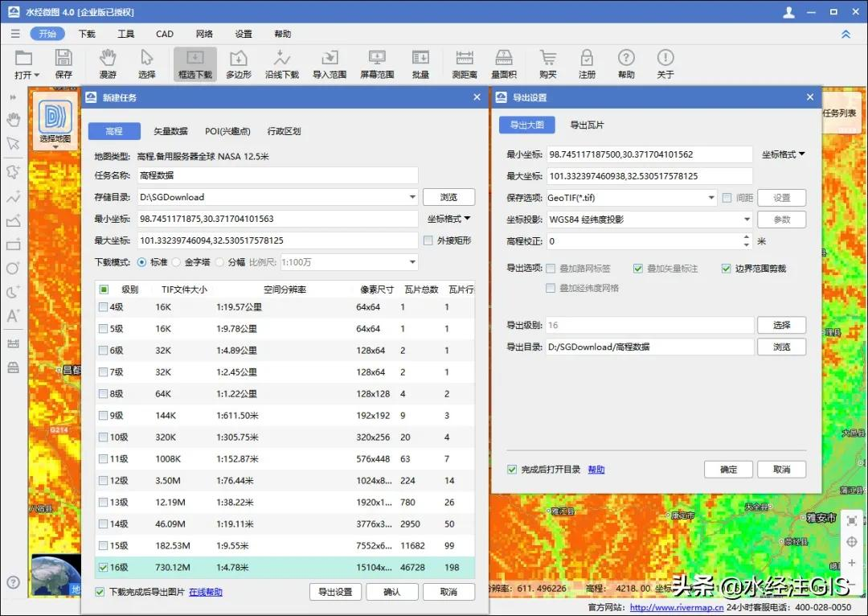The image size is (868, 616).
Task: Toggle 完成后打开目录 checkbox
Action: click(512, 470)
